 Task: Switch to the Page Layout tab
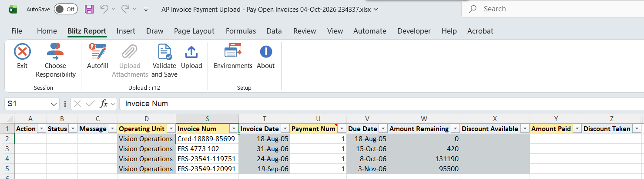pos(194,31)
